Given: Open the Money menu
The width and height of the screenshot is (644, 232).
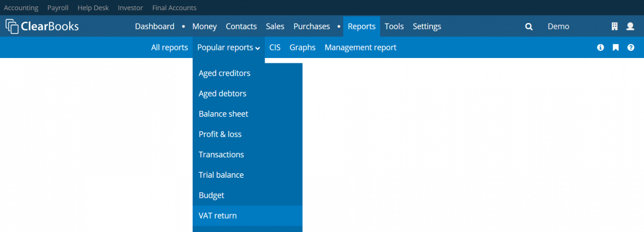Looking at the screenshot, I should point(204,26).
